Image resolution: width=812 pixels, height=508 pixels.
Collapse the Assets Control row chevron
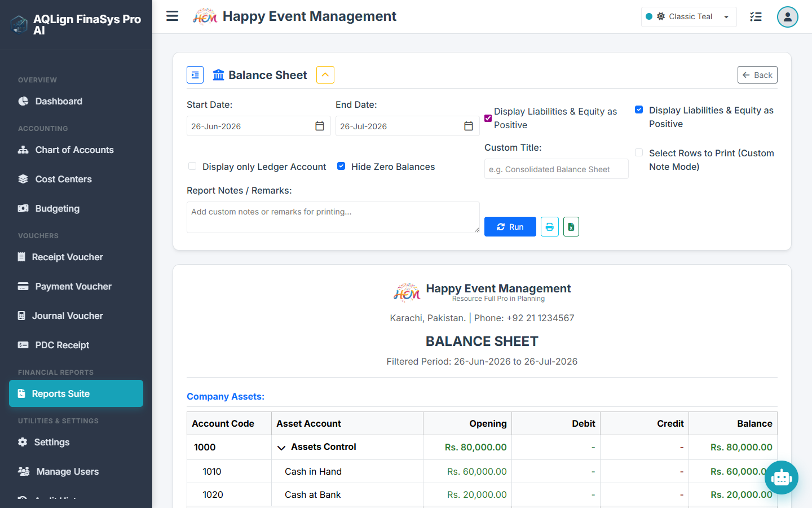pos(281,448)
